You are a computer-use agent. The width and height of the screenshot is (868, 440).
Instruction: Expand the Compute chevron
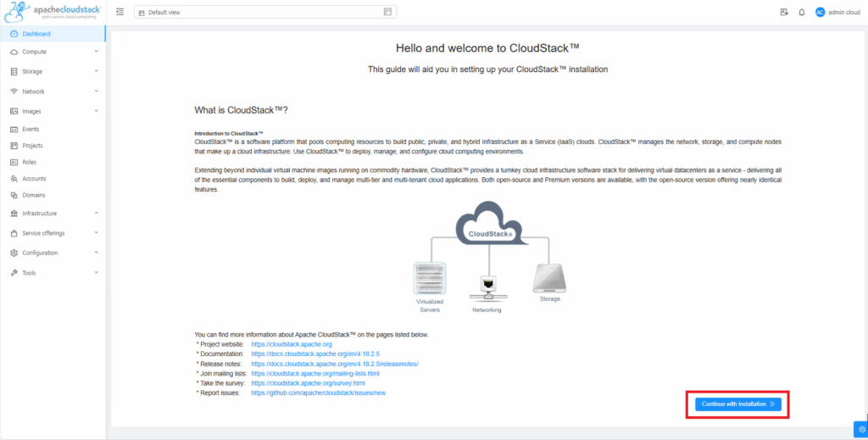point(97,52)
